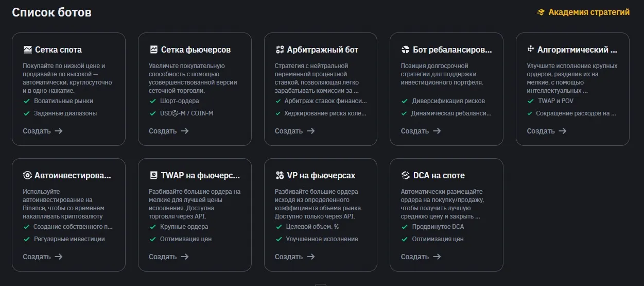The image size is (644, 286).
Task: Click the Spot Grid (Сетка спота) icon
Action: coord(27,50)
